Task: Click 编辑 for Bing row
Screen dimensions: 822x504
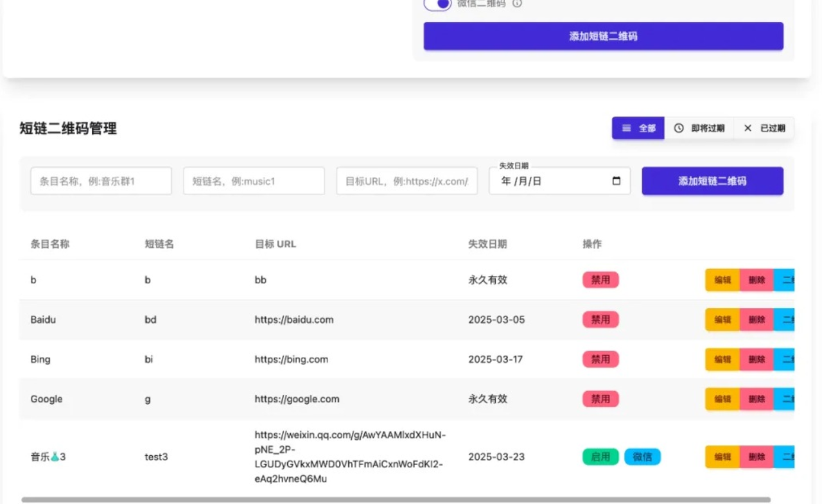Action: [722, 359]
